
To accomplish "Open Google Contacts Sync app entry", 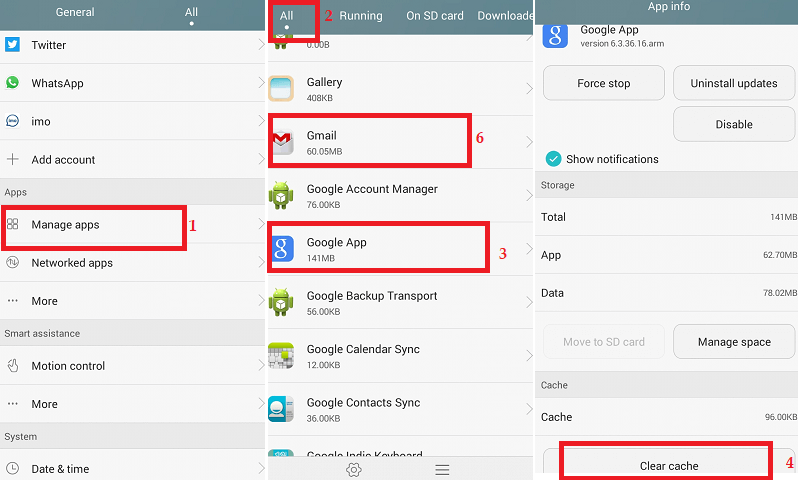I will click(400, 409).
